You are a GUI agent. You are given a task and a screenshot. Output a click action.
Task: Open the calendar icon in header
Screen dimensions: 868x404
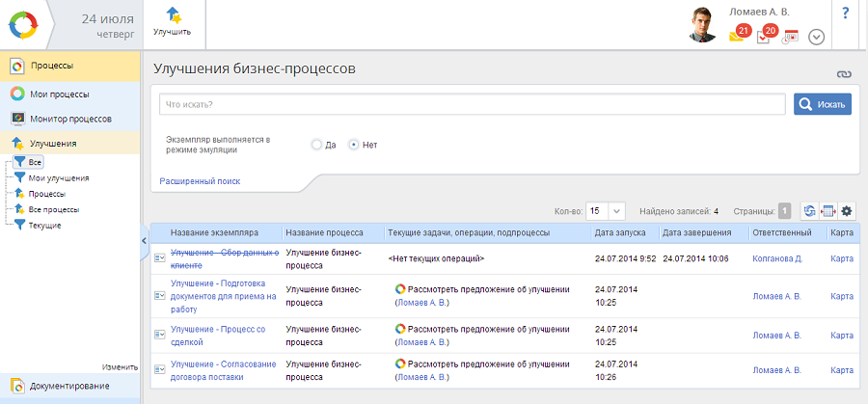pyautogui.click(x=790, y=38)
